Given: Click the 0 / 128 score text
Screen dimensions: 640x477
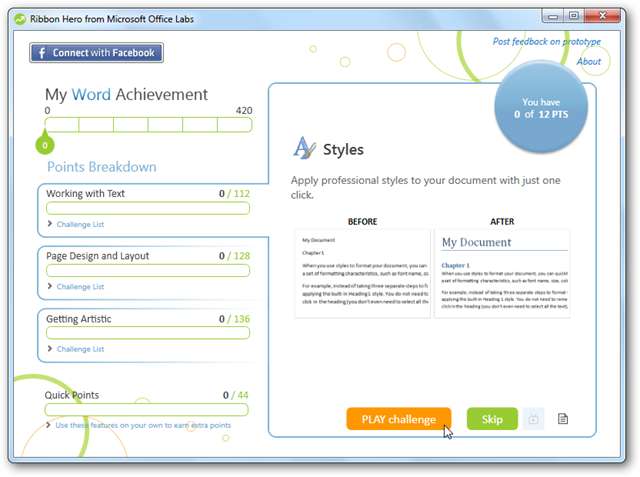Looking at the screenshot, I should pos(234,256).
